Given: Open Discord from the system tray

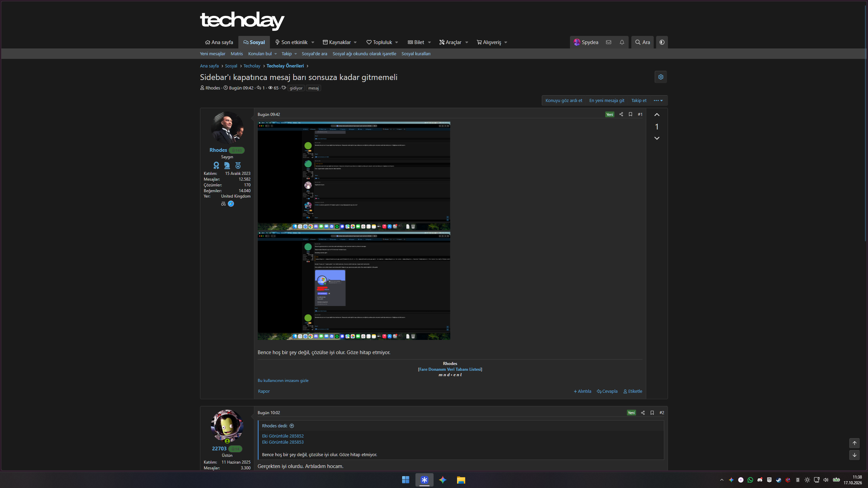Looking at the screenshot, I should 760,480.
